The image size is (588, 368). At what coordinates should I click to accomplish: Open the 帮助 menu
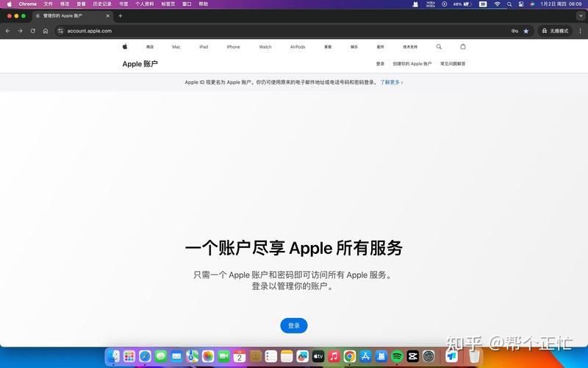(x=204, y=4)
